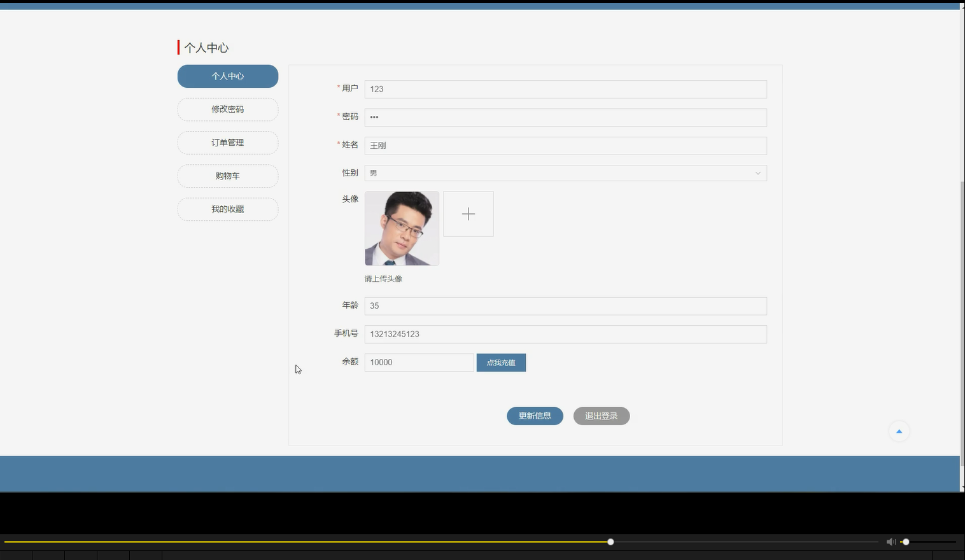Click the volume slider knob

pyautogui.click(x=906, y=542)
